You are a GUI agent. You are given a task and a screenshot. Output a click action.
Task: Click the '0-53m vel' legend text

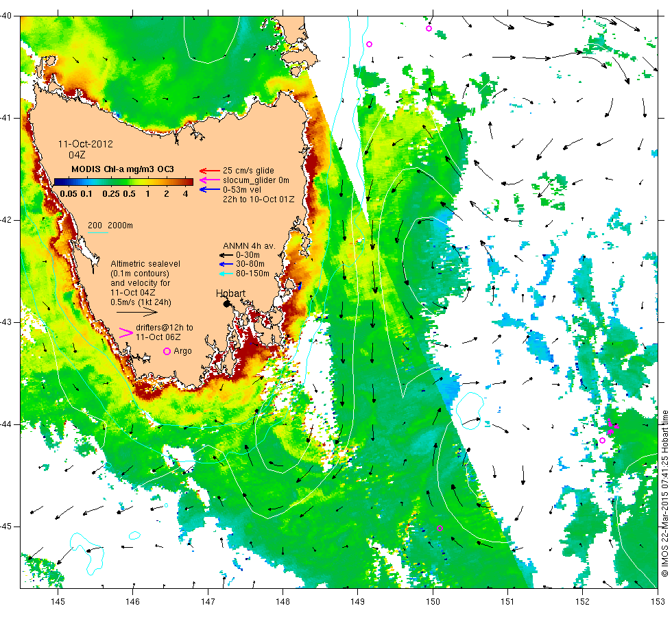tap(241, 189)
